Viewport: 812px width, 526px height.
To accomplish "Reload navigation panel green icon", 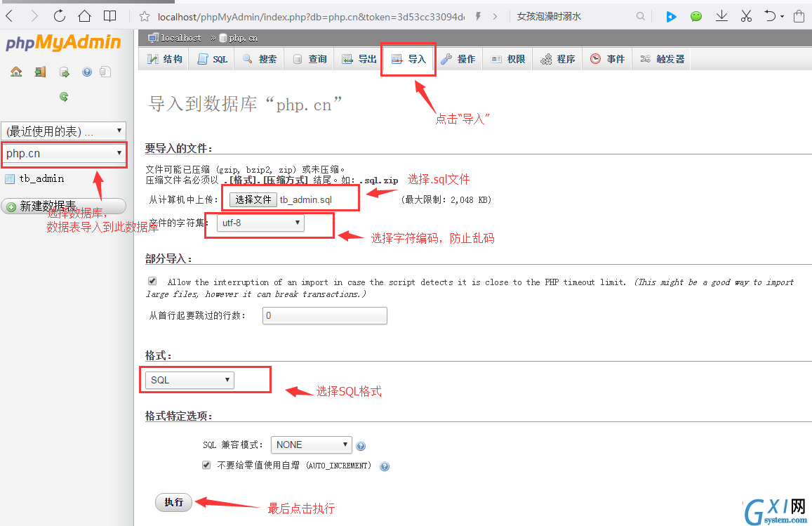I will [64, 96].
